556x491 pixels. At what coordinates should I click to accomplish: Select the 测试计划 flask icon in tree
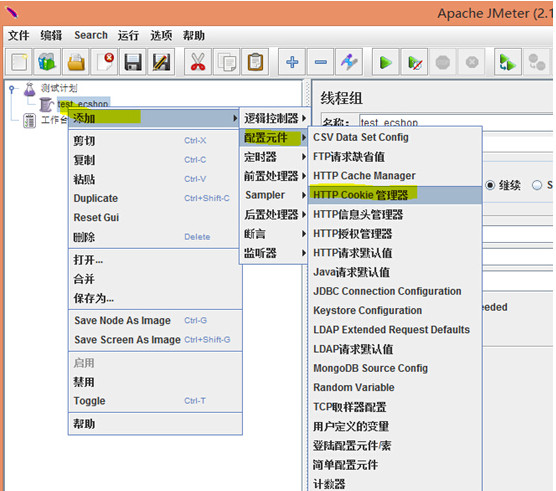click(x=30, y=89)
